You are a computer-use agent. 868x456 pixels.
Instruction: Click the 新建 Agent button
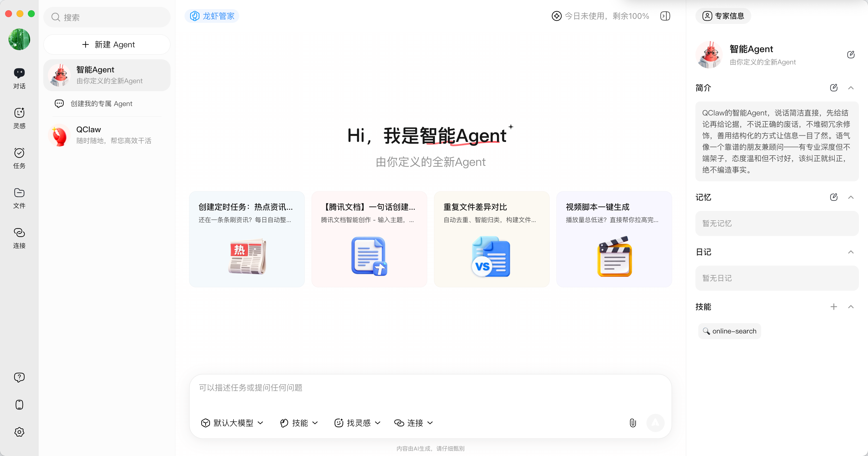tap(107, 44)
